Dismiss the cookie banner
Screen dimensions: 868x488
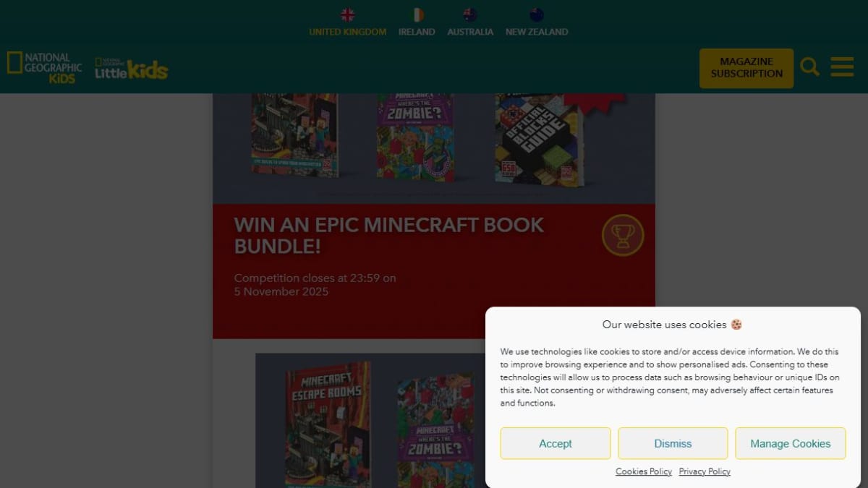(x=673, y=443)
